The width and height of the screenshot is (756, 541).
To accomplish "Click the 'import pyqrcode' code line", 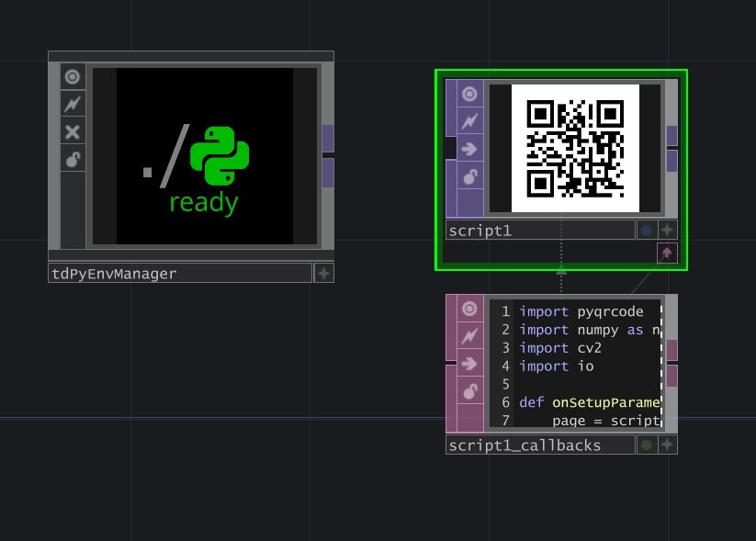I will coord(581,311).
